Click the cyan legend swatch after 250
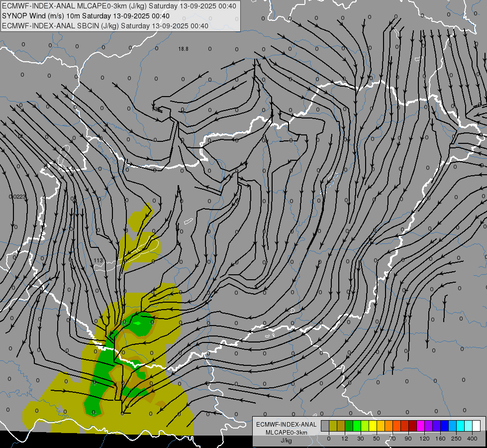The height and width of the screenshot is (448, 487). pyautogui.click(x=461, y=426)
